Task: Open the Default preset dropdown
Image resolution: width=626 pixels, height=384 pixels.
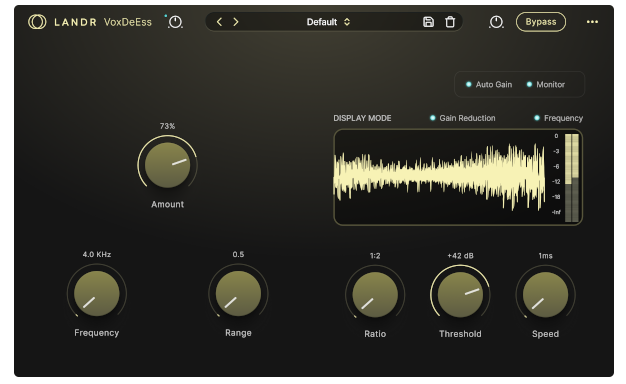Action: [x=328, y=22]
